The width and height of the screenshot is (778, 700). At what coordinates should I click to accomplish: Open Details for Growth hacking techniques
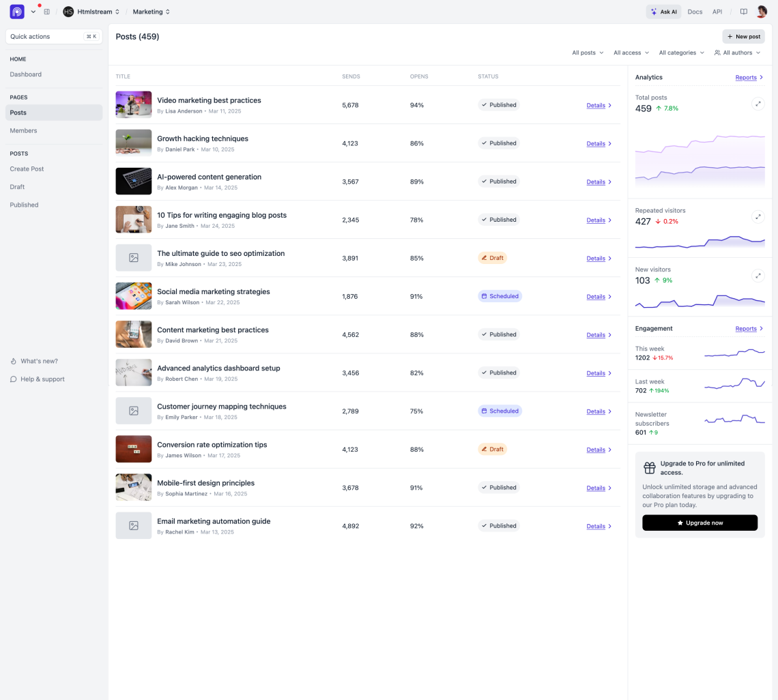(599, 143)
